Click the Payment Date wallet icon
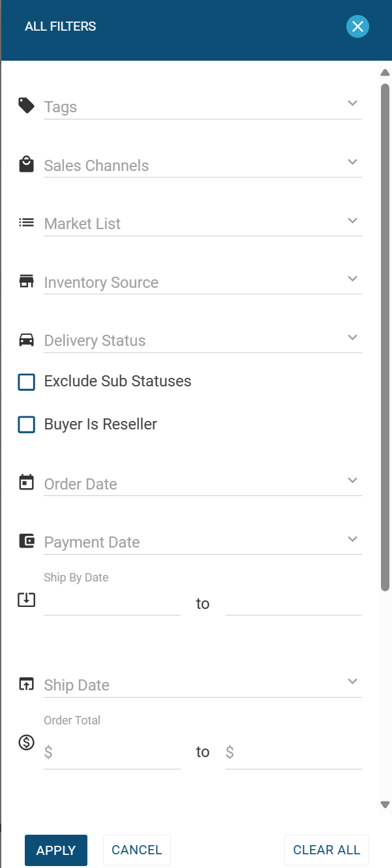 (x=26, y=541)
